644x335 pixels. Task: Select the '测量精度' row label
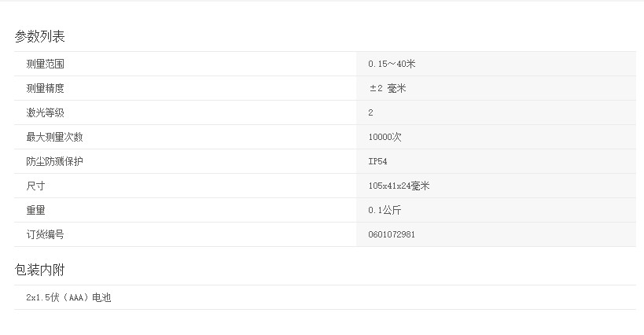tap(45, 88)
